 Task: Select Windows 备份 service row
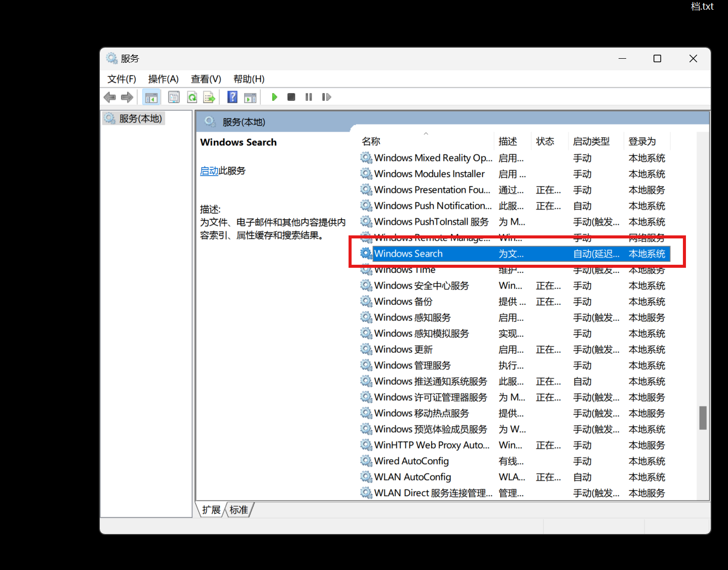(x=514, y=302)
